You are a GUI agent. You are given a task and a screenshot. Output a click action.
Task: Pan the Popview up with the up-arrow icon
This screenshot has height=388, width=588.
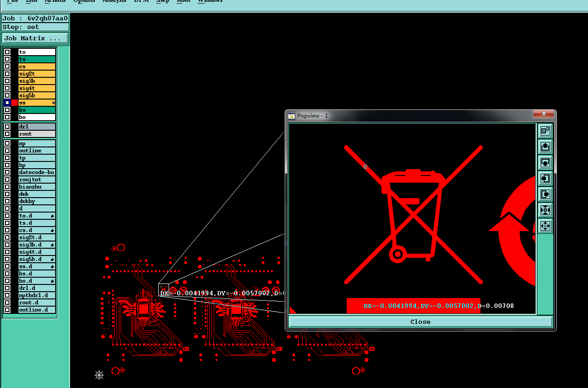(545, 147)
